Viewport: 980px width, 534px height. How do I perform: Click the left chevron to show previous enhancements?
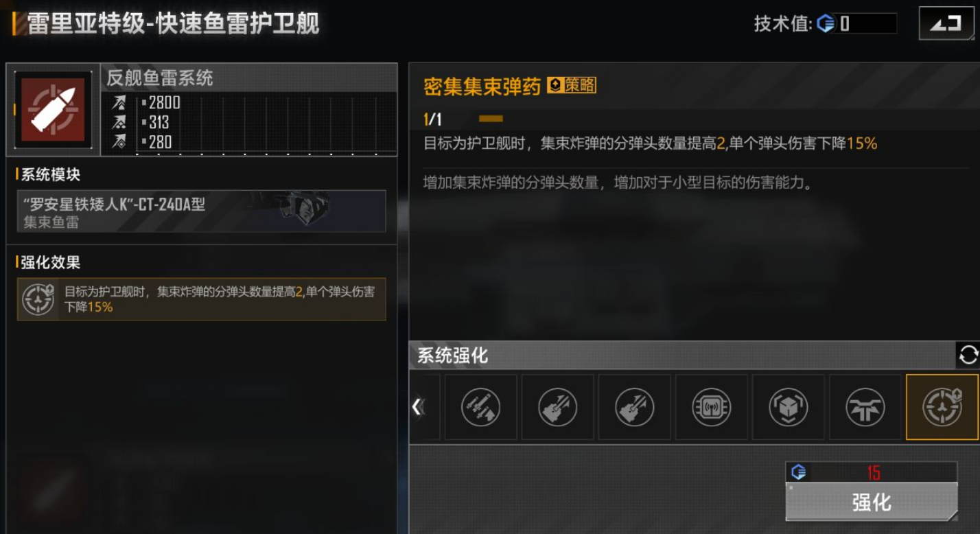(417, 407)
